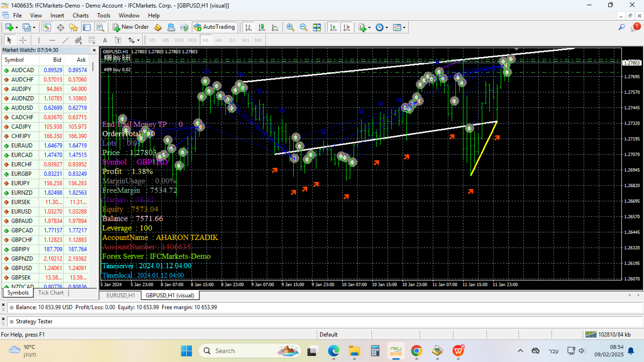Expand the Profiles dropdown arrow
The height and width of the screenshot is (362, 644).
tap(34, 27)
